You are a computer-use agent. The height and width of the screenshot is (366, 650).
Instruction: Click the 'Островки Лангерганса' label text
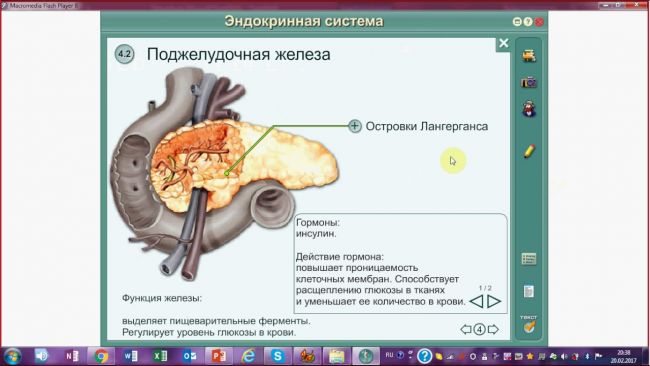pos(427,126)
